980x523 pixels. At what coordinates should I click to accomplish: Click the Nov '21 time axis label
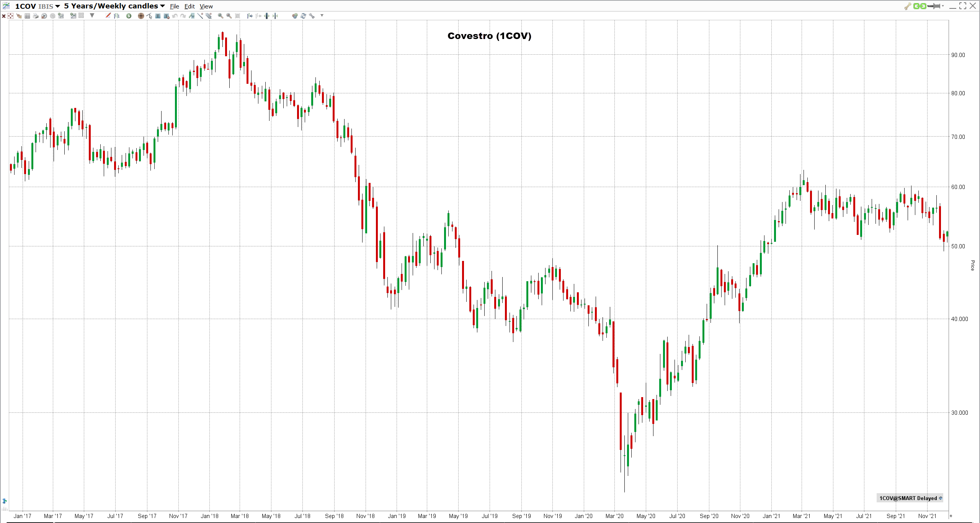tap(927, 516)
